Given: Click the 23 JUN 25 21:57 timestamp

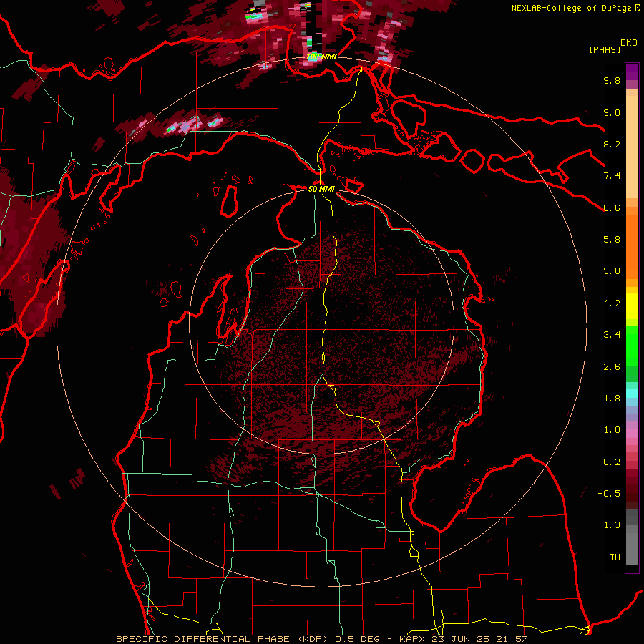Looking at the screenshot, I should pos(479,639).
